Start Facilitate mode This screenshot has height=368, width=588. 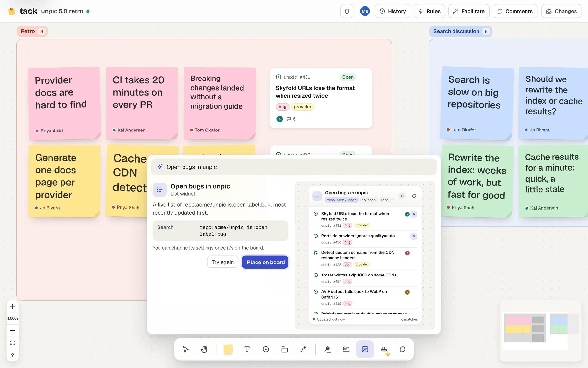(469, 11)
